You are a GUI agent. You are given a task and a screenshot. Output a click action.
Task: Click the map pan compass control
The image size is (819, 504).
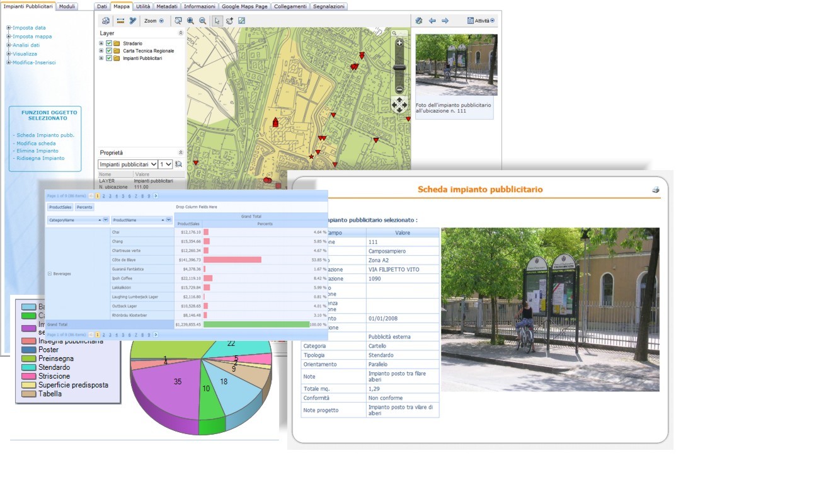[399, 105]
